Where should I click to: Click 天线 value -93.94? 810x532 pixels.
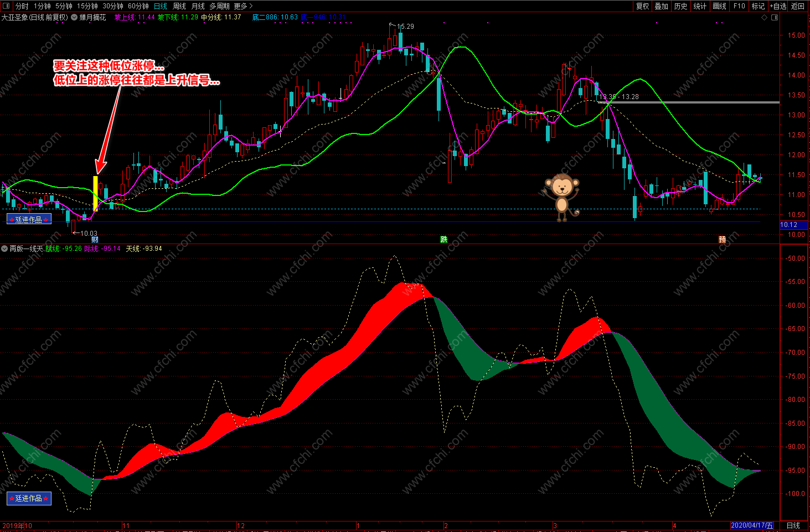click(x=152, y=249)
